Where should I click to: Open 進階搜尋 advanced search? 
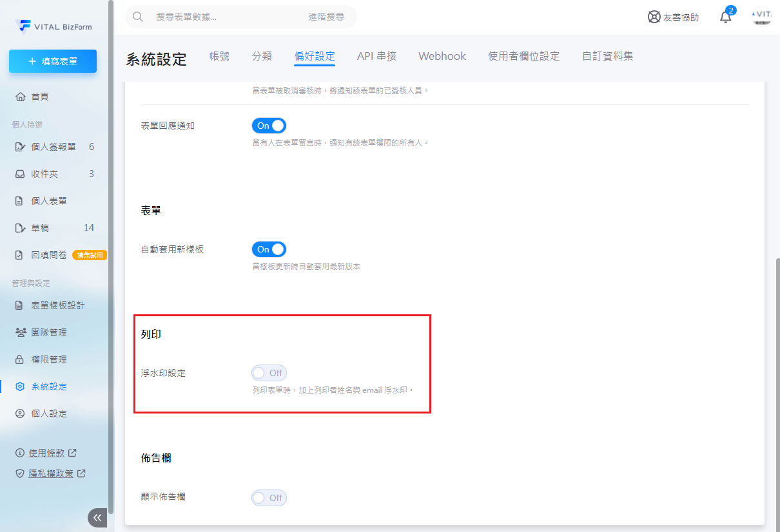pyautogui.click(x=326, y=17)
